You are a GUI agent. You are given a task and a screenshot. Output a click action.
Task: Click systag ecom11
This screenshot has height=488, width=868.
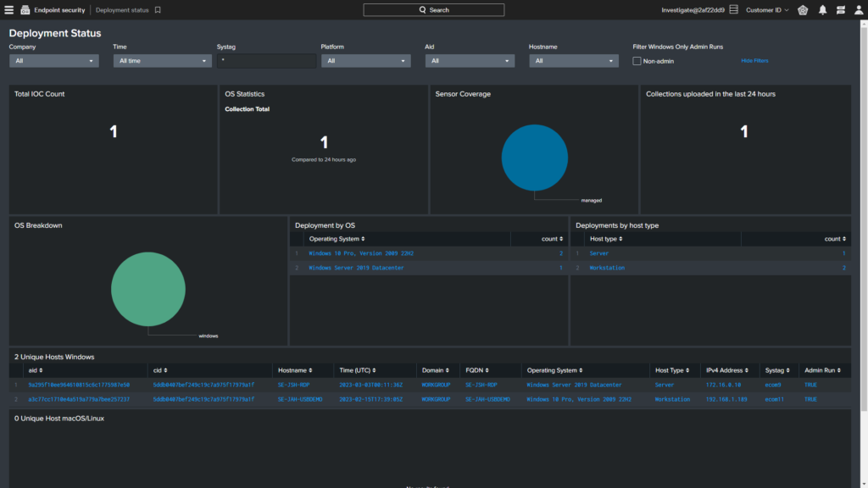774,399
